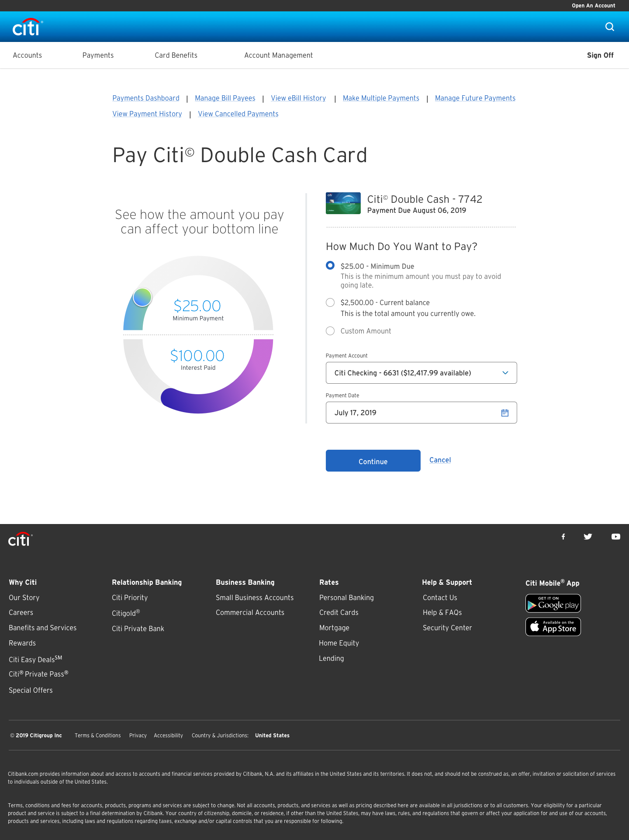Open Mortgage rates link

(334, 628)
